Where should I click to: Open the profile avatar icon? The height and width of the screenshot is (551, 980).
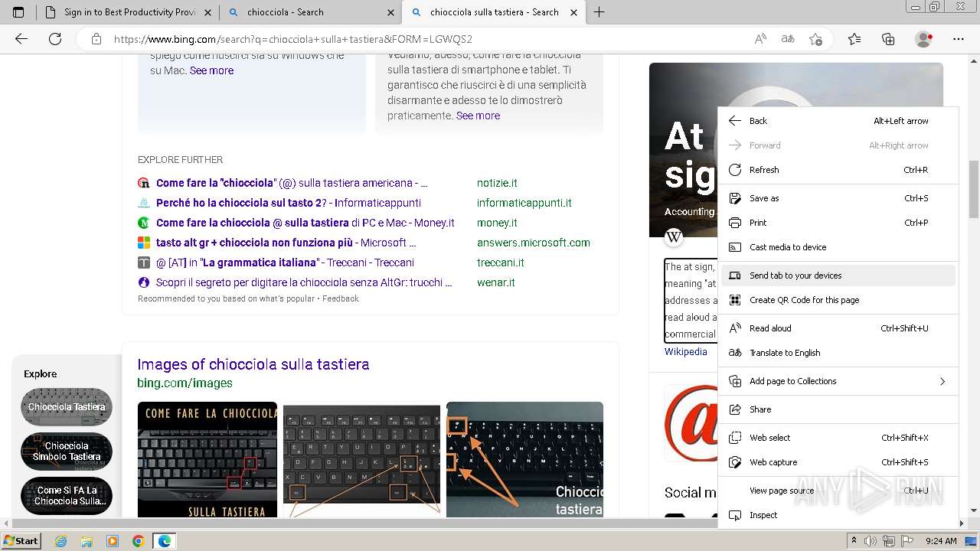coord(924,39)
